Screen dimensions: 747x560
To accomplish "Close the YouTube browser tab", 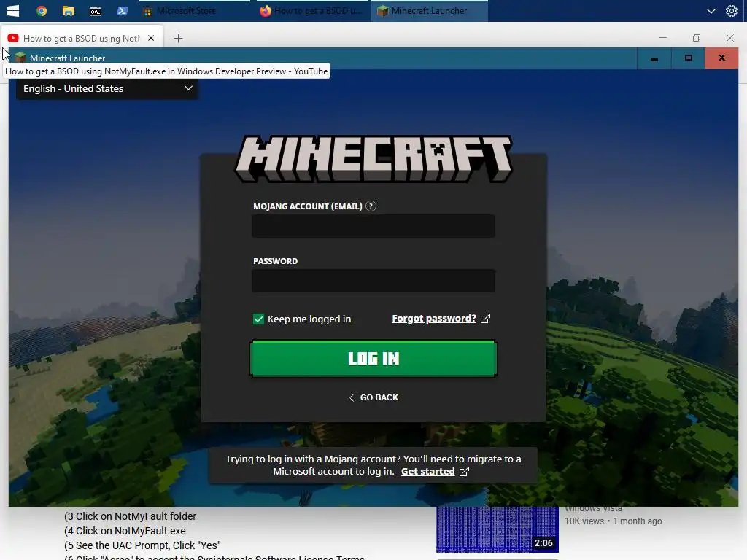I will point(151,38).
